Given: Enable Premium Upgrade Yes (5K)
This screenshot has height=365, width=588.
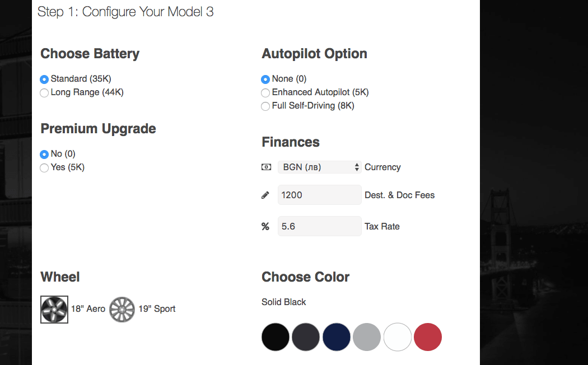Looking at the screenshot, I should (44, 168).
